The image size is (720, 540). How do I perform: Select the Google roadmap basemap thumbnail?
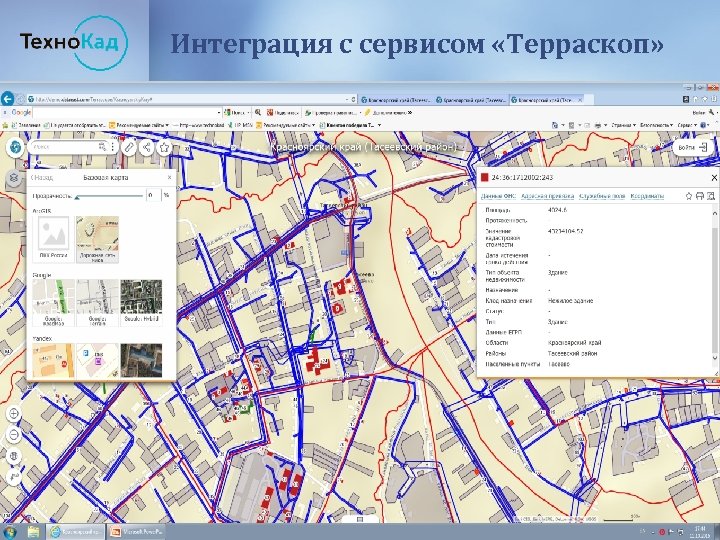click(x=53, y=303)
